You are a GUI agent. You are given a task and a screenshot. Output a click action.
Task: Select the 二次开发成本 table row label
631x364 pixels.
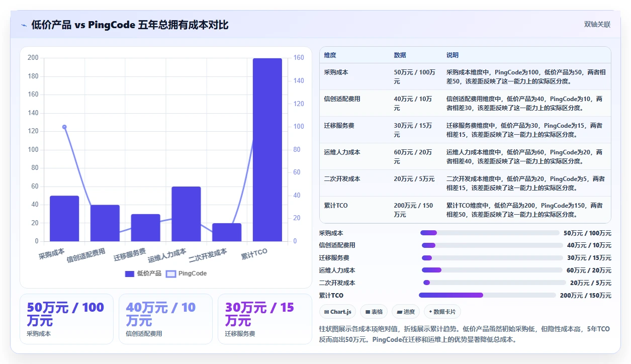click(342, 178)
